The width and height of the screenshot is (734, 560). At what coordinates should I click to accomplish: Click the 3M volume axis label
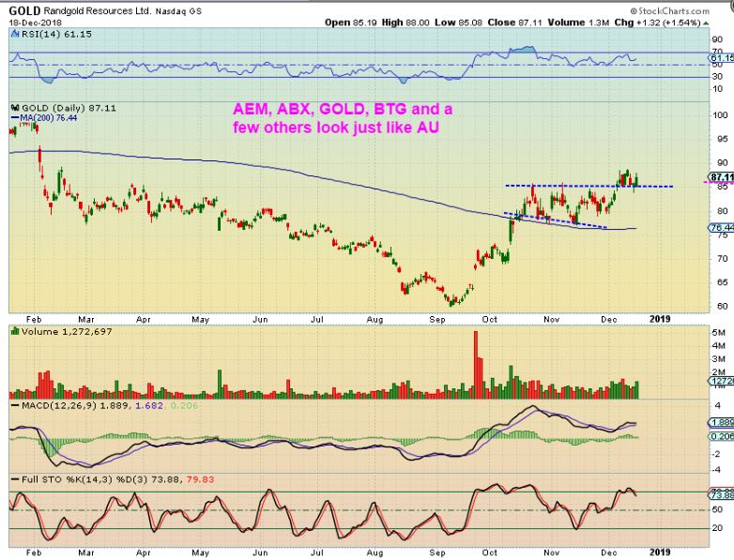point(719,359)
